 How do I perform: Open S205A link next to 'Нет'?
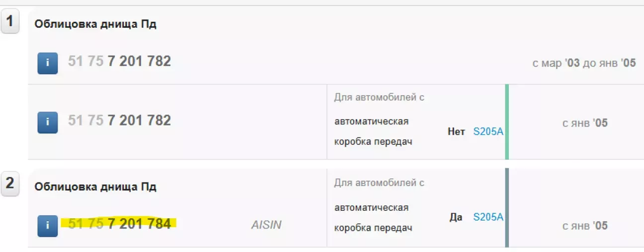pos(488,132)
